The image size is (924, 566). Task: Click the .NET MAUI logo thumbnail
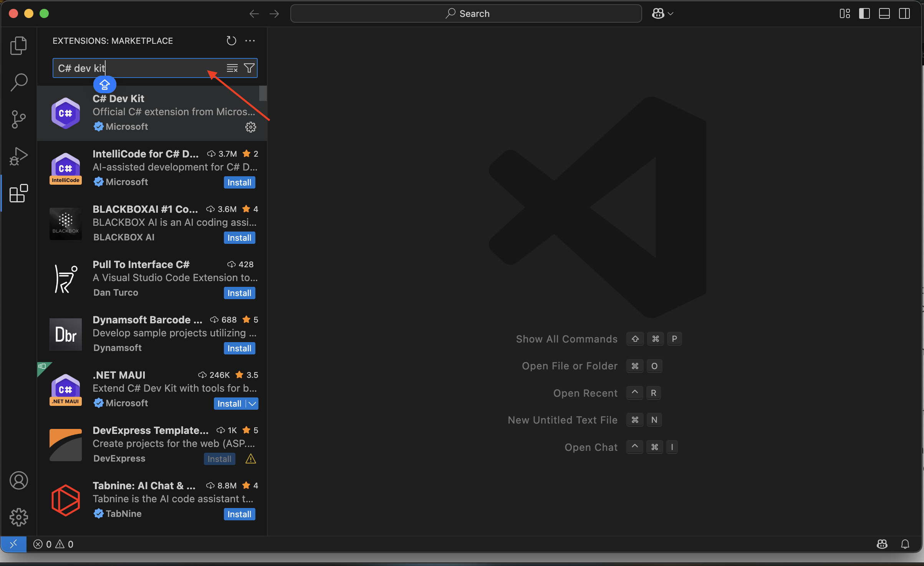pyautogui.click(x=66, y=390)
